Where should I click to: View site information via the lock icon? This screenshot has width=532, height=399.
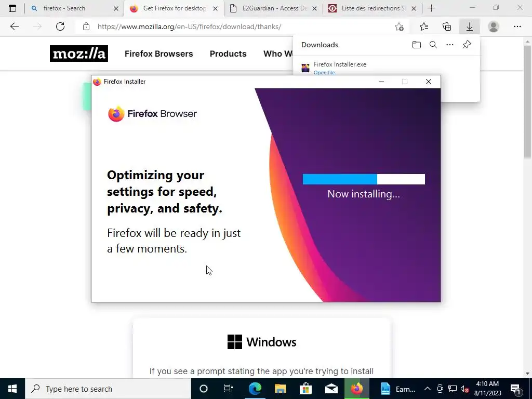(86, 26)
